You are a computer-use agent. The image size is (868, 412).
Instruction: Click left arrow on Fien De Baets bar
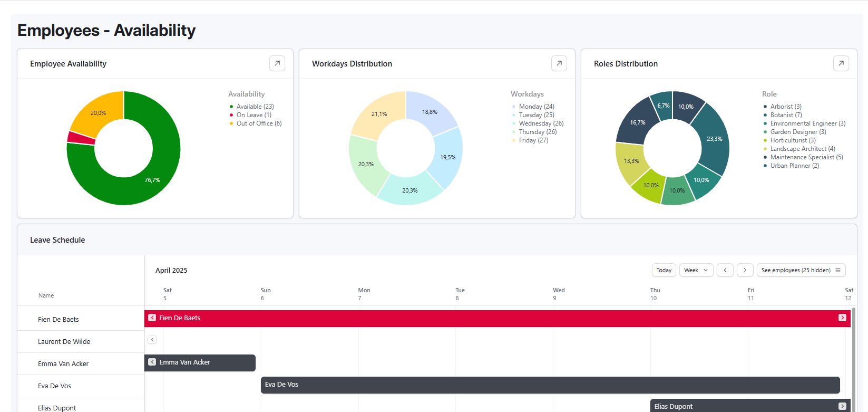[x=152, y=318]
